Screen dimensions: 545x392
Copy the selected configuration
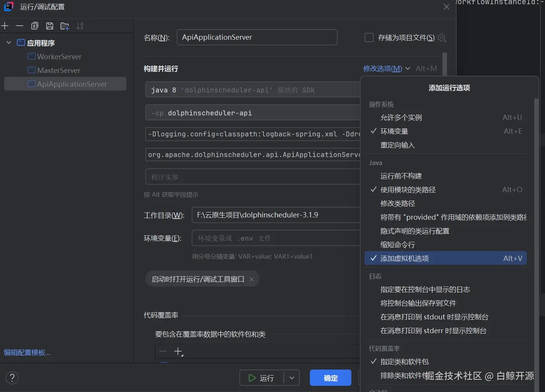[35, 26]
